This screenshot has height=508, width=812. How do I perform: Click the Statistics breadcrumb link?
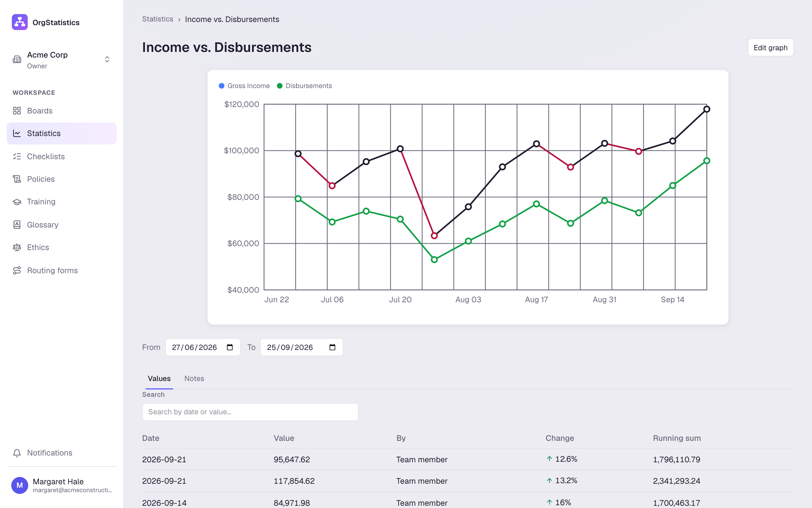click(x=157, y=19)
